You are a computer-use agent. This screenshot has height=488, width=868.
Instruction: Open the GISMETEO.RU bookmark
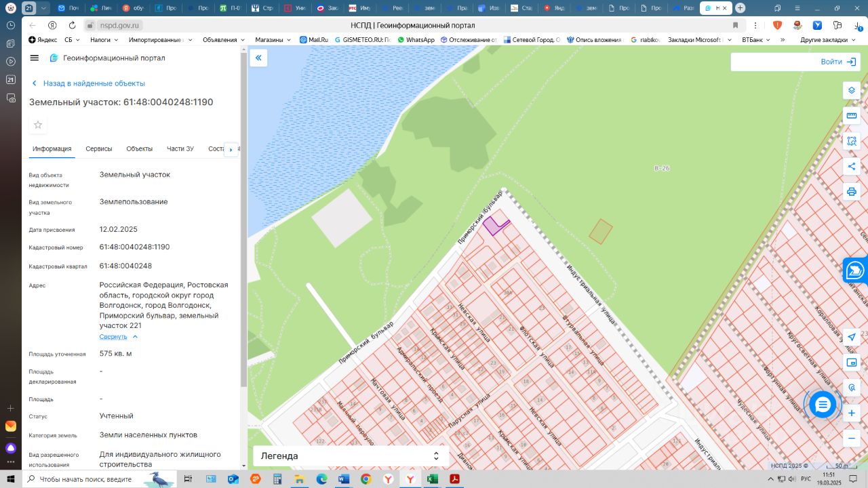click(362, 40)
